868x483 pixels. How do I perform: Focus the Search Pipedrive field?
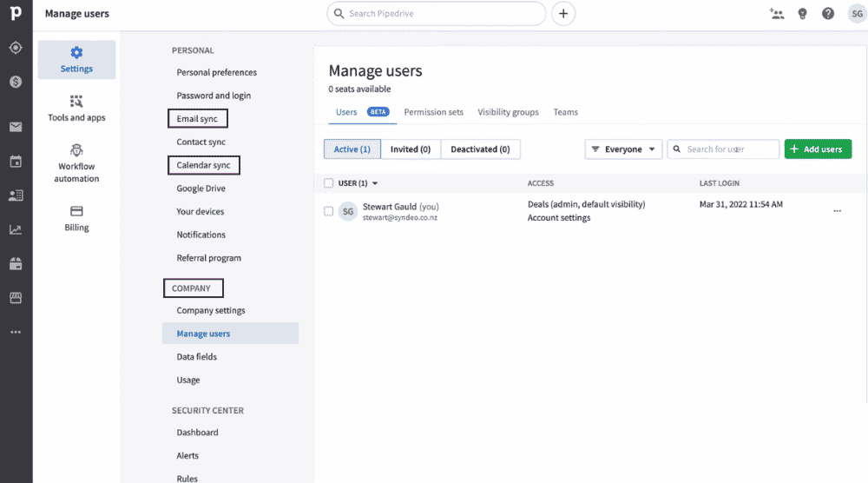click(x=437, y=13)
